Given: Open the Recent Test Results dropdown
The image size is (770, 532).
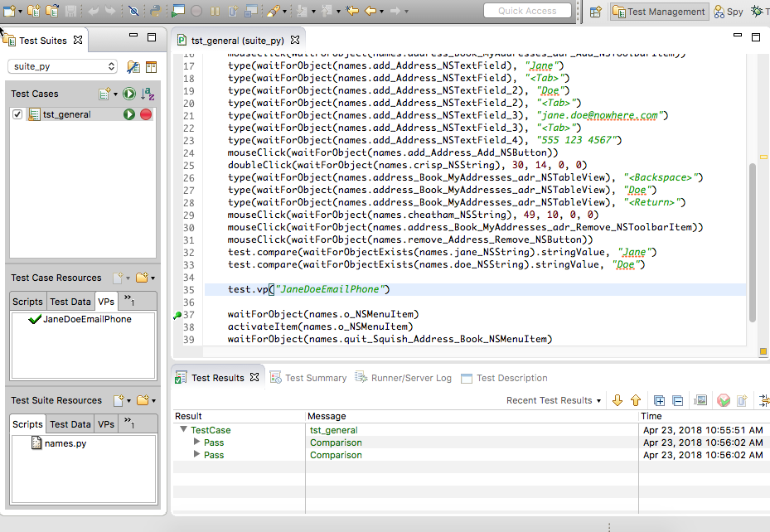Looking at the screenshot, I should tap(554, 400).
